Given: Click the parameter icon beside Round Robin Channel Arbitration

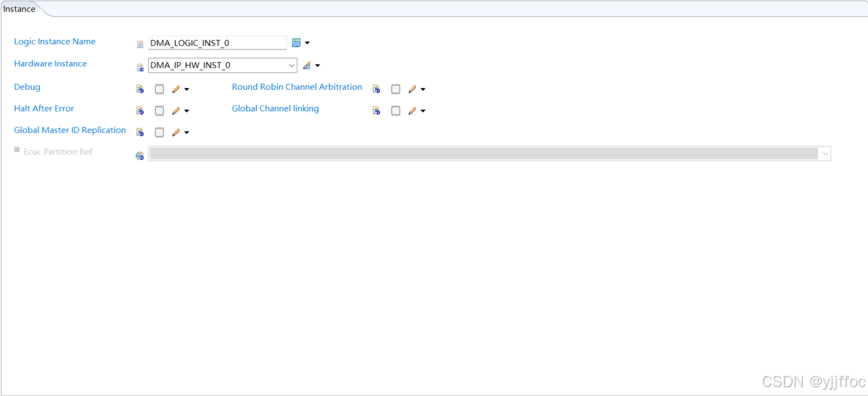Looking at the screenshot, I should coord(377,89).
